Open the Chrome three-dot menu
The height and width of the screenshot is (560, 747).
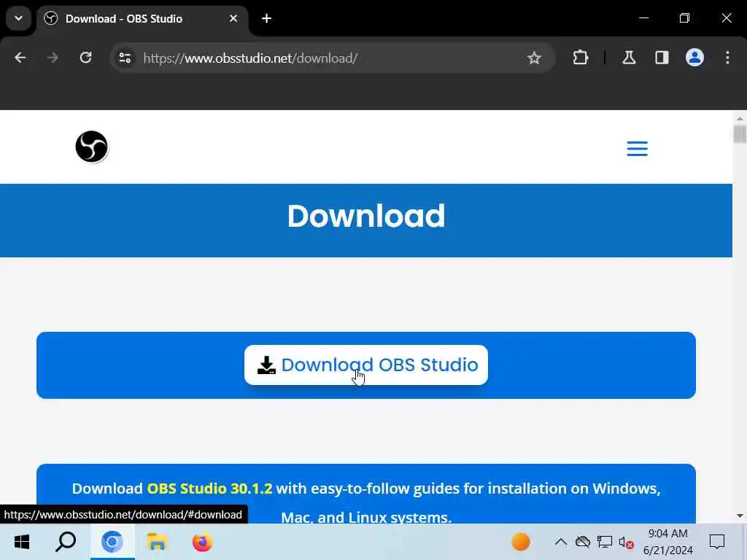727,58
